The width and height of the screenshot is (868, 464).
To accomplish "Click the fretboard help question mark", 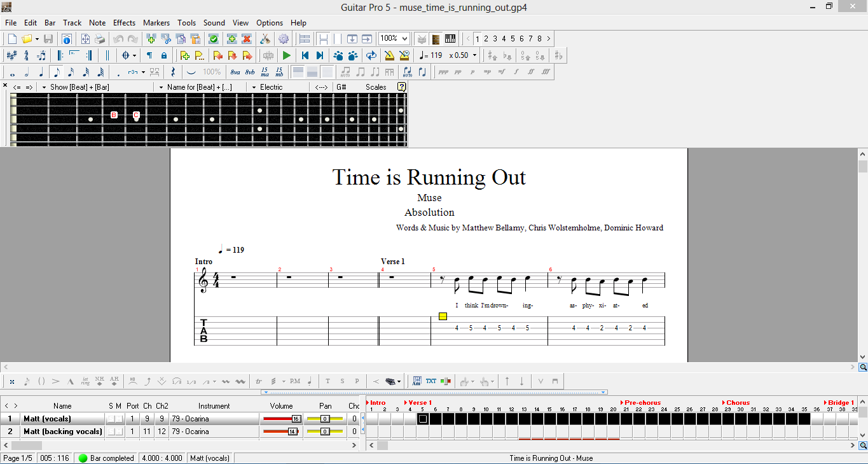I will [x=402, y=87].
